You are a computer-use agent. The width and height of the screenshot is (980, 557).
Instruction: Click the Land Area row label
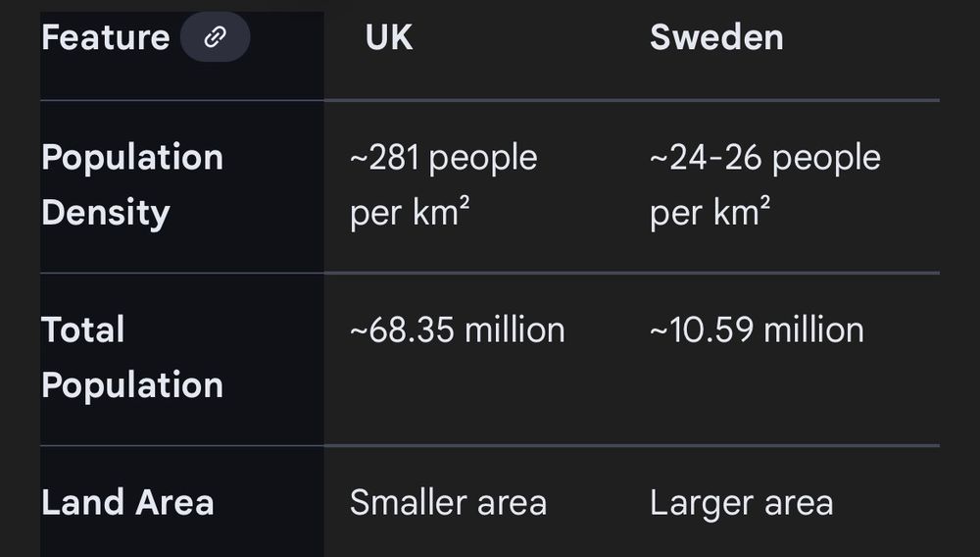[x=127, y=503]
